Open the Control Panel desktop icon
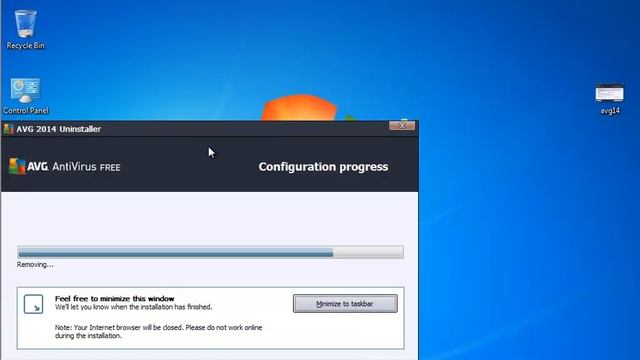 click(x=25, y=96)
